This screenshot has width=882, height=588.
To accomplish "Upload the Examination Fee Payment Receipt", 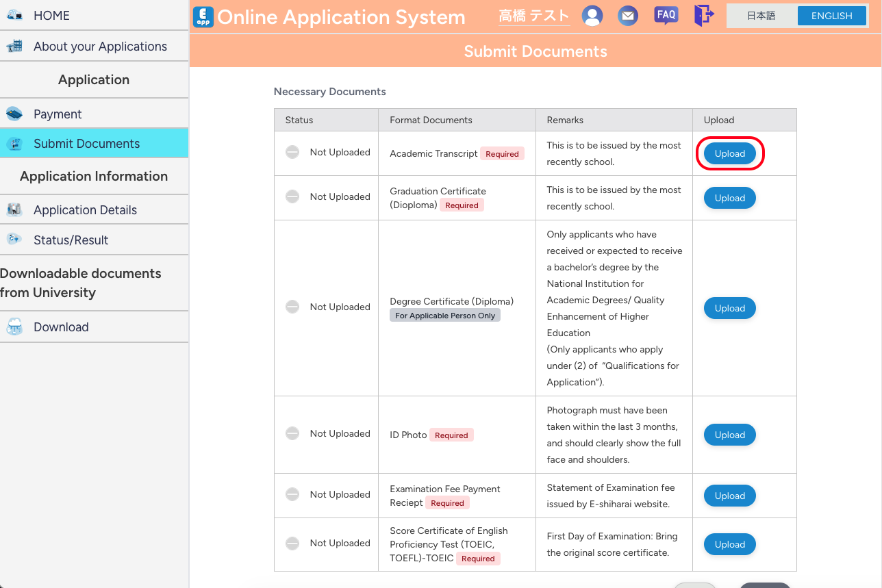I will point(729,496).
